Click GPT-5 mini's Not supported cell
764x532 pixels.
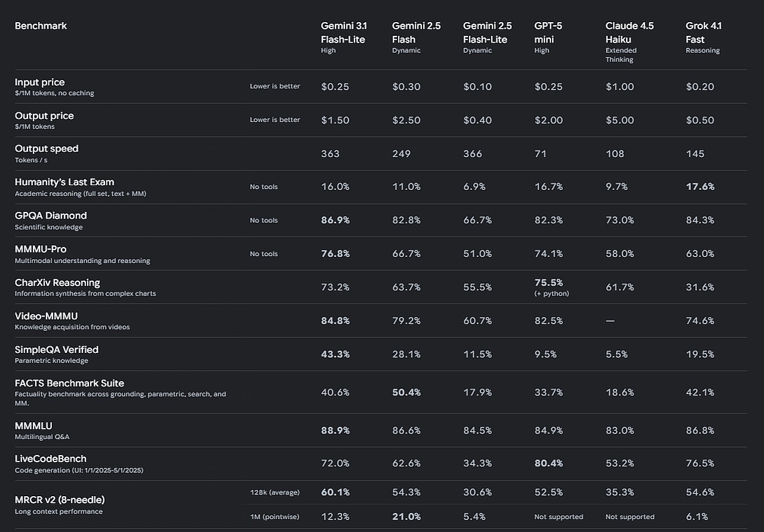(x=559, y=516)
